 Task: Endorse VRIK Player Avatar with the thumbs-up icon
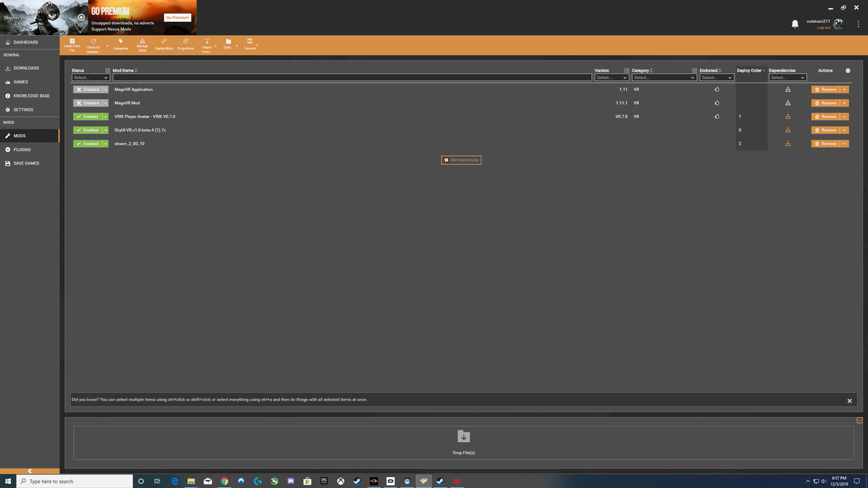717,117
